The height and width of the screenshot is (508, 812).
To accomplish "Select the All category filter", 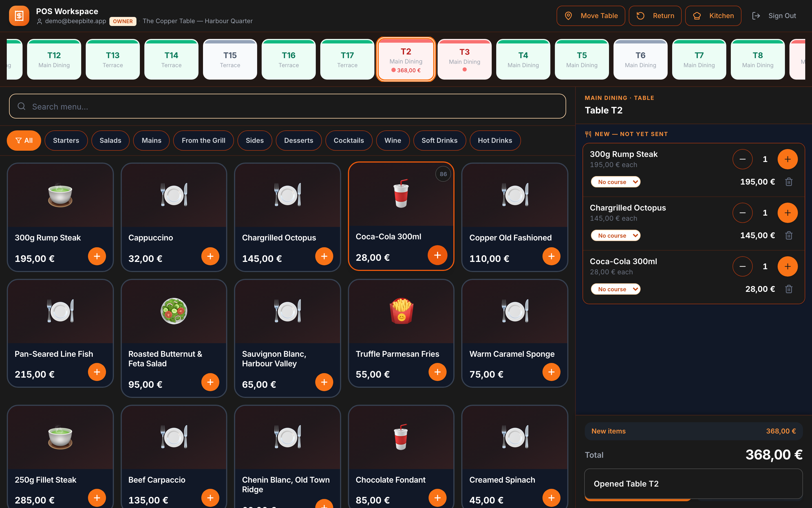I will pyautogui.click(x=24, y=141).
